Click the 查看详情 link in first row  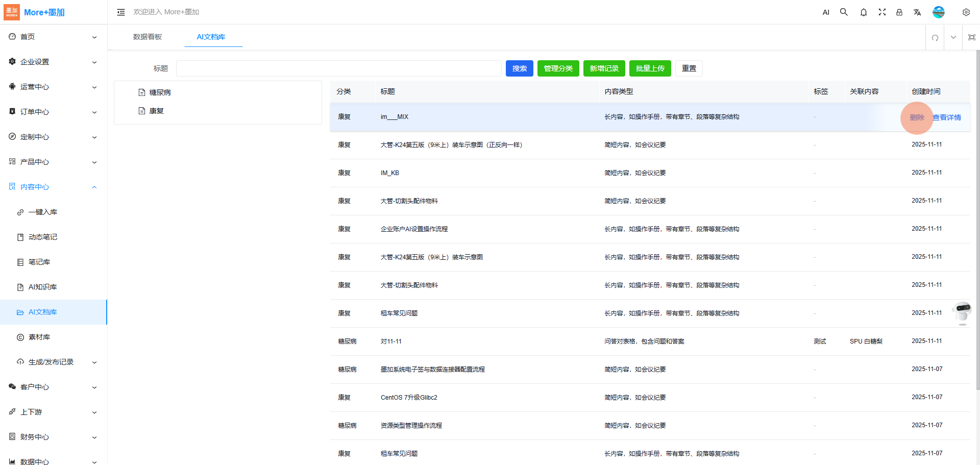coord(947,117)
